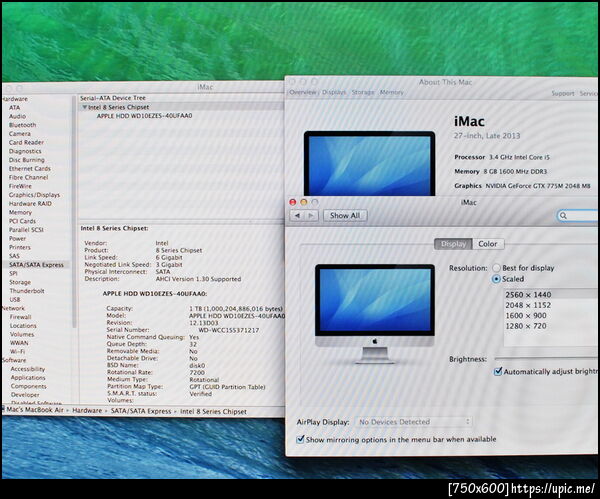Viewport: 600px width, 499px height.
Task: Click the System Information sidebar scrollbar
Action: [x=74, y=211]
